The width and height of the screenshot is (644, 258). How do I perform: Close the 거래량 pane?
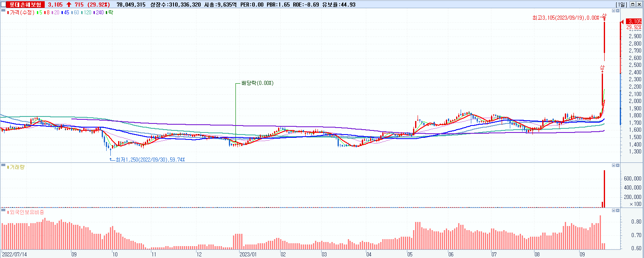[618, 165]
